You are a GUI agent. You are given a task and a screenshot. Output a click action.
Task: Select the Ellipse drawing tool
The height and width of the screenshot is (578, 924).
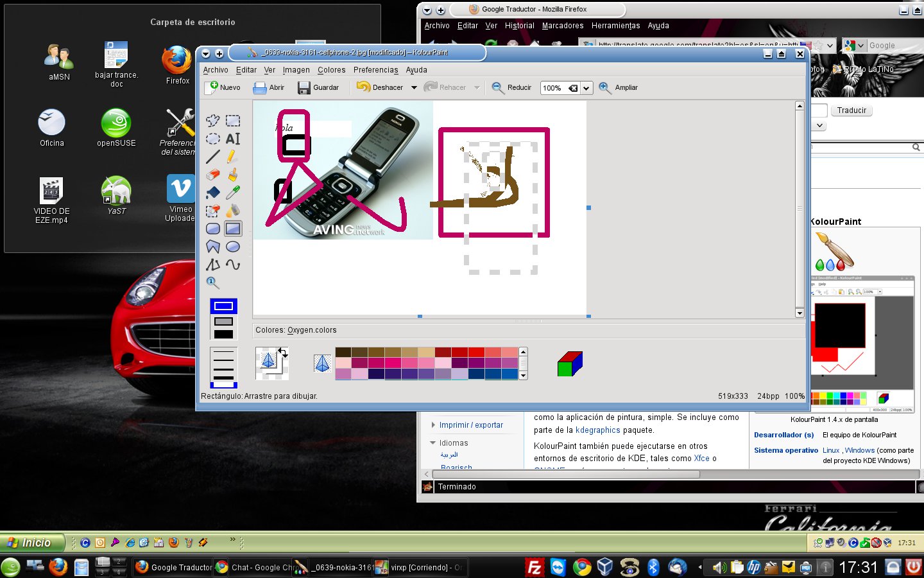coord(233,246)
